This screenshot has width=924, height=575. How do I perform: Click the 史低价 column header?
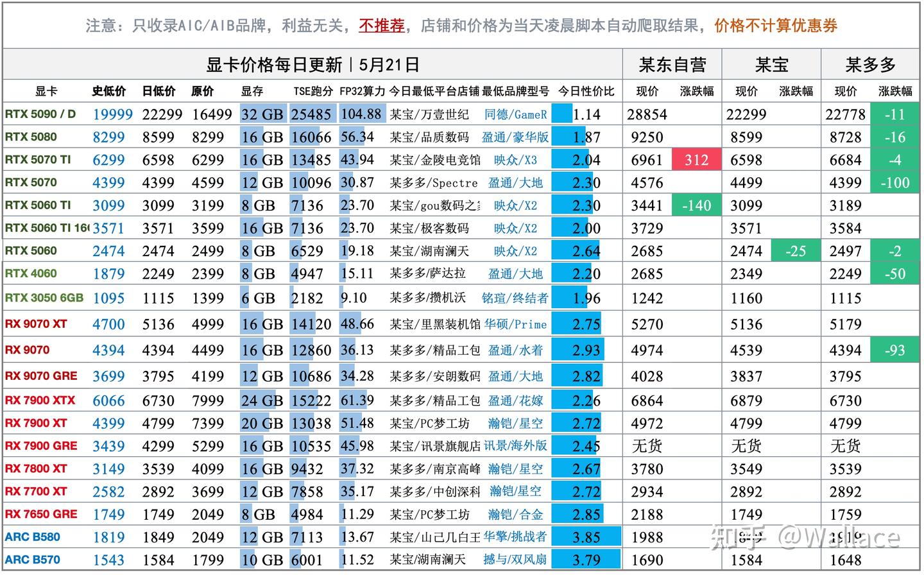coord(108,91)
